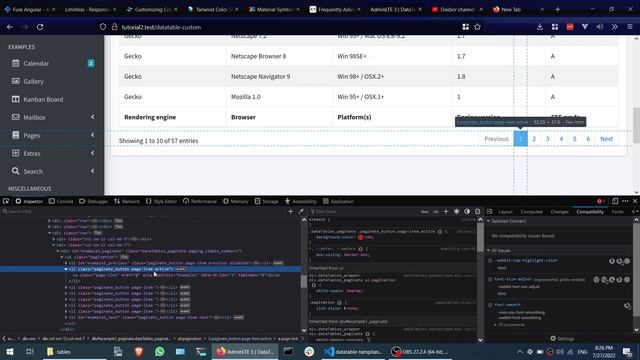Expand the Extras sidebar menu

(53, 153)
